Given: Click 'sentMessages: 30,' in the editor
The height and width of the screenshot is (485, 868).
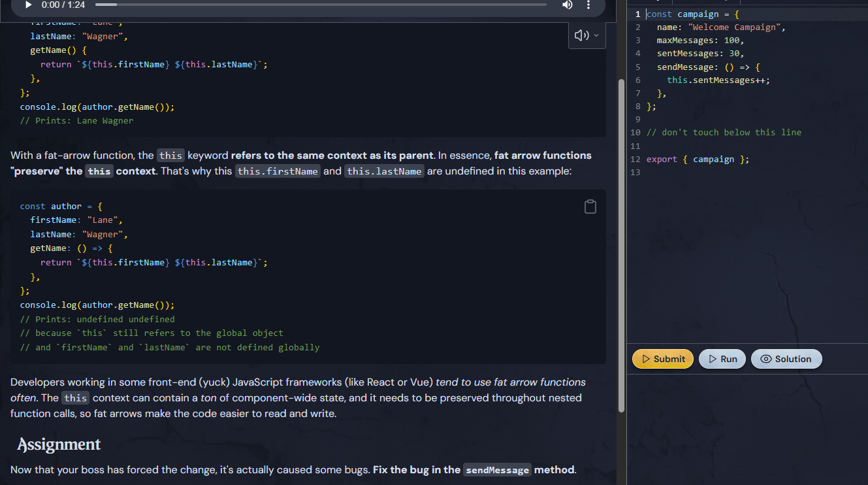Looking at the screenshot, I should [700, 54].
